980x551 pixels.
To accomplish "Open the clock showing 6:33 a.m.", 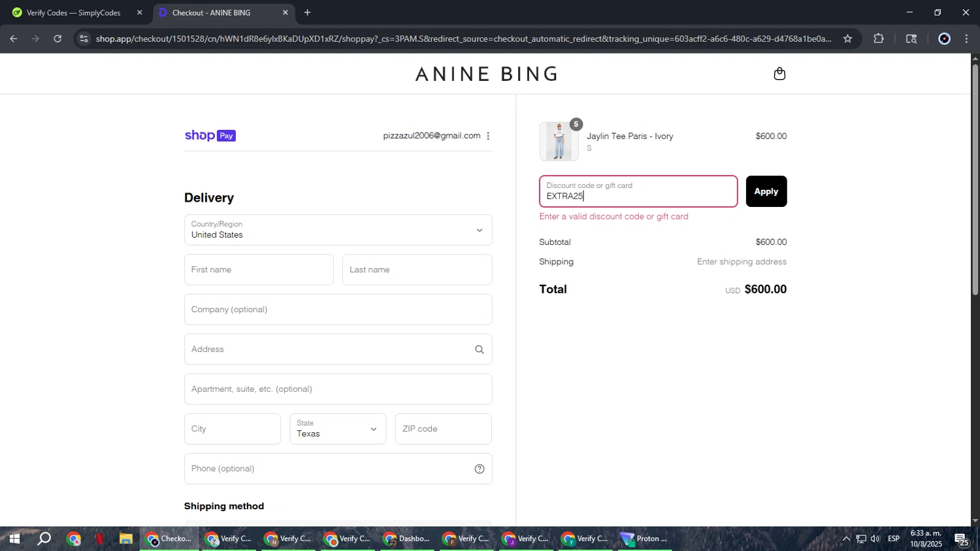I will pos(926,539).
